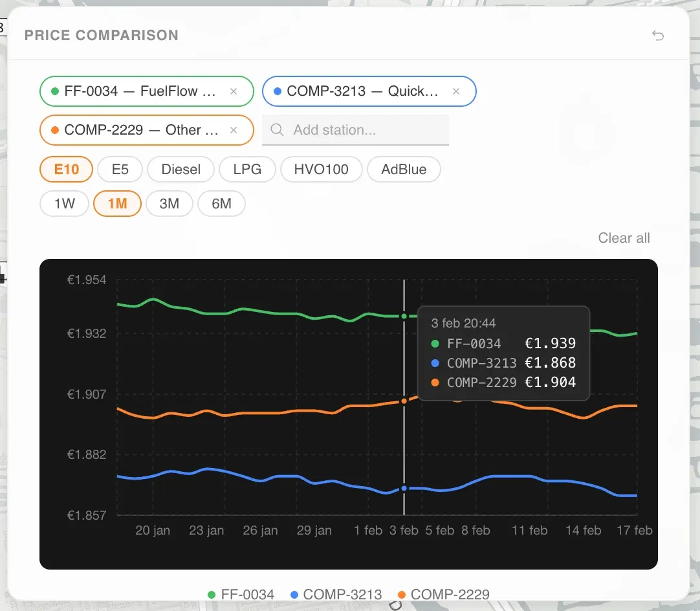Switch time range to 1W
Image resolution: width=700 pixels, height=611 pixels.
pyautogui.click(x=64, y=204)
